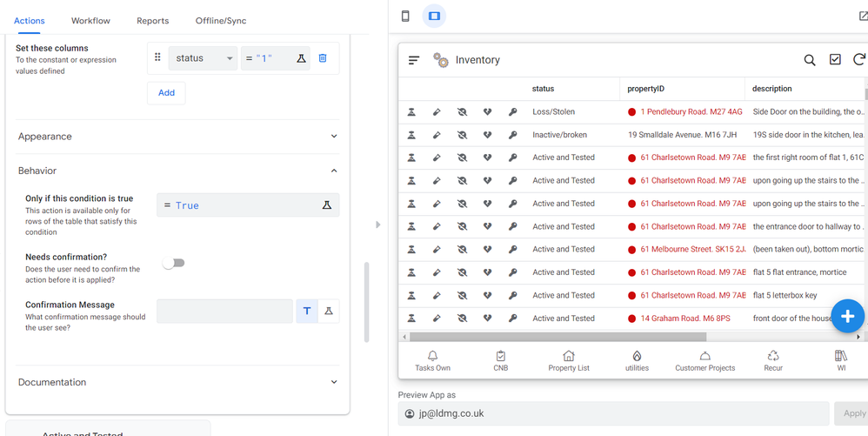The image size is (868, 436).
Task: Open CNB view in bottom navigation
Action: (501, 360)
